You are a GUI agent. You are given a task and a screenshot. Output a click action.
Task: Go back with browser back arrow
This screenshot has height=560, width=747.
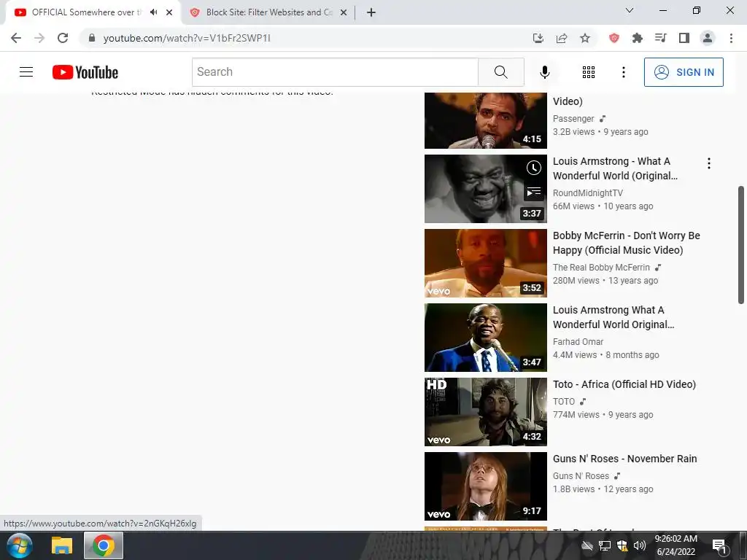click(16, 38)
